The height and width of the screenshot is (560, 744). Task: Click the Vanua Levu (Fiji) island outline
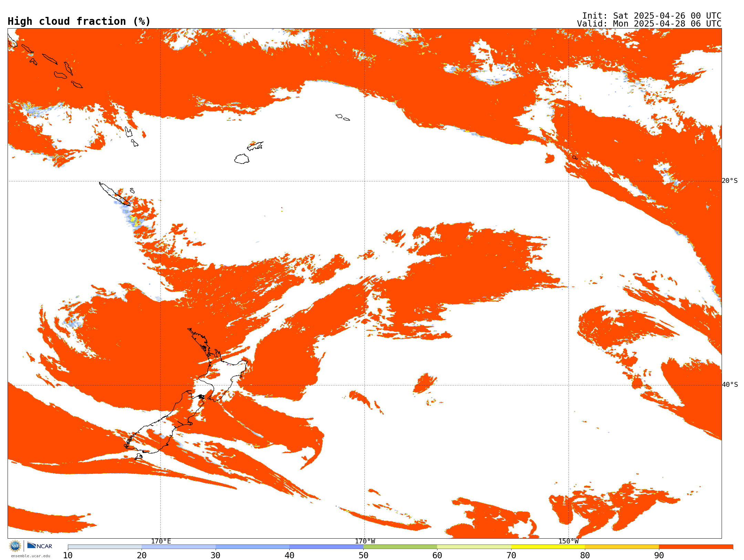point(255,146)
